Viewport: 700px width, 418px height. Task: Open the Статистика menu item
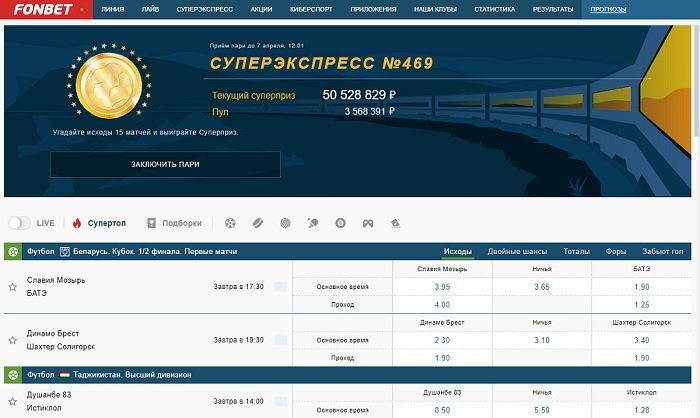(495, 9)
